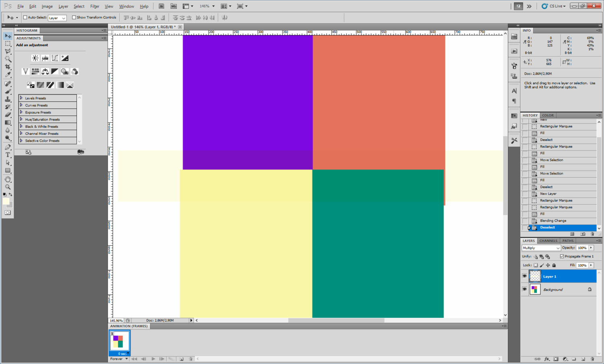
Task: Open the layer Opacity slider arrow
Action: tap(592, 248)
